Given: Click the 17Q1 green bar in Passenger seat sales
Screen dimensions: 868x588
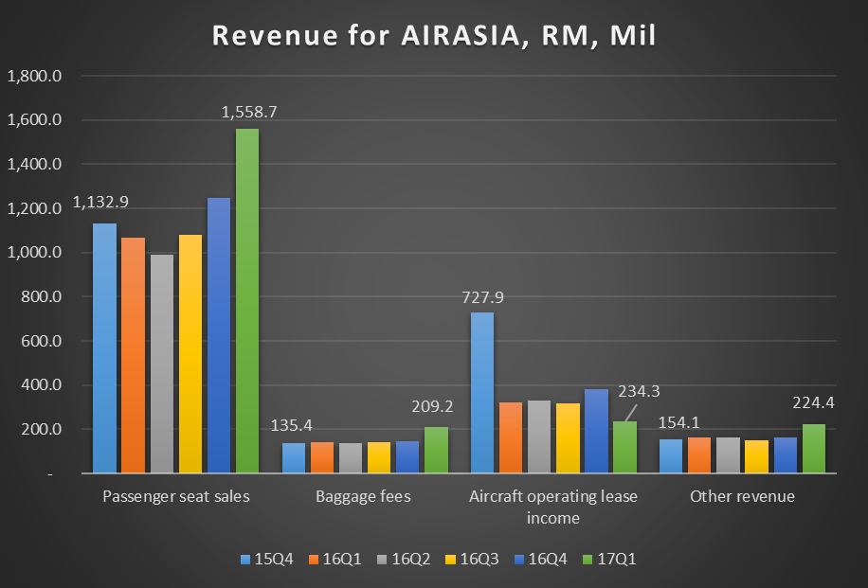Looking at the screenshot, I should [x=247, y=301].
